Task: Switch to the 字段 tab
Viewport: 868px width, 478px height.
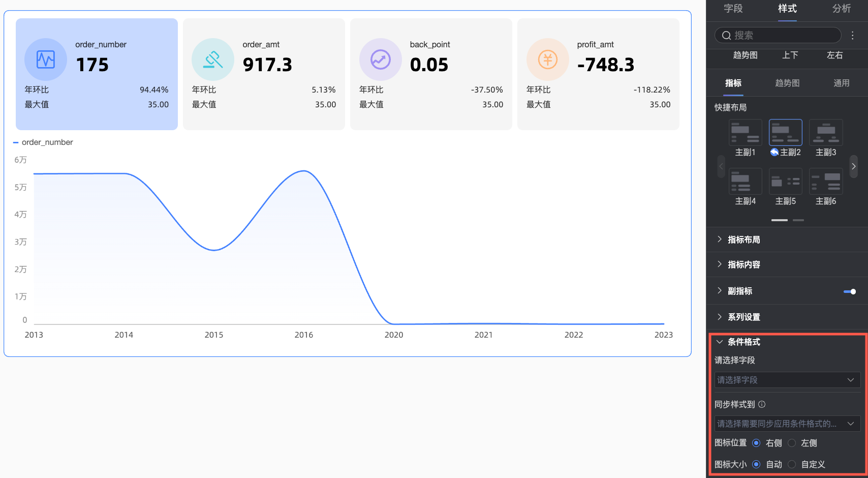Action: coord(733,9)
